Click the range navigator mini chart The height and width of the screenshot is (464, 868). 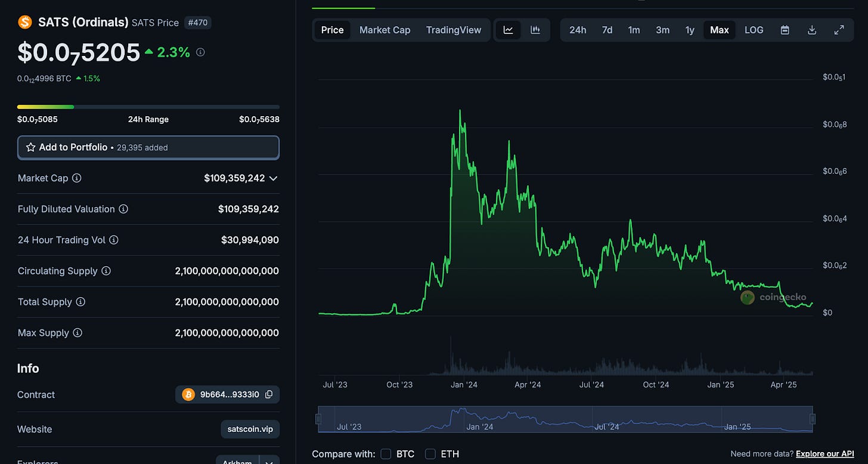pyautogui.click(x=565, y=419)
